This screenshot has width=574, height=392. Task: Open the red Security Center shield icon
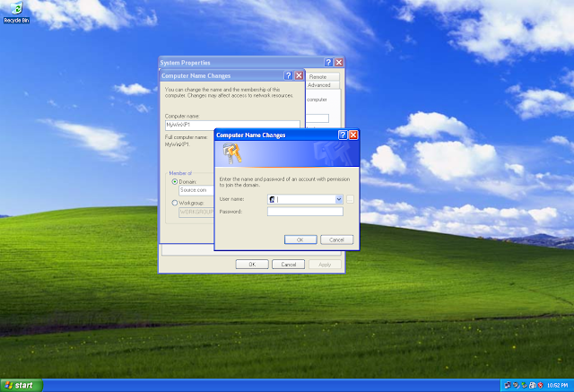[x=540, y=385]
